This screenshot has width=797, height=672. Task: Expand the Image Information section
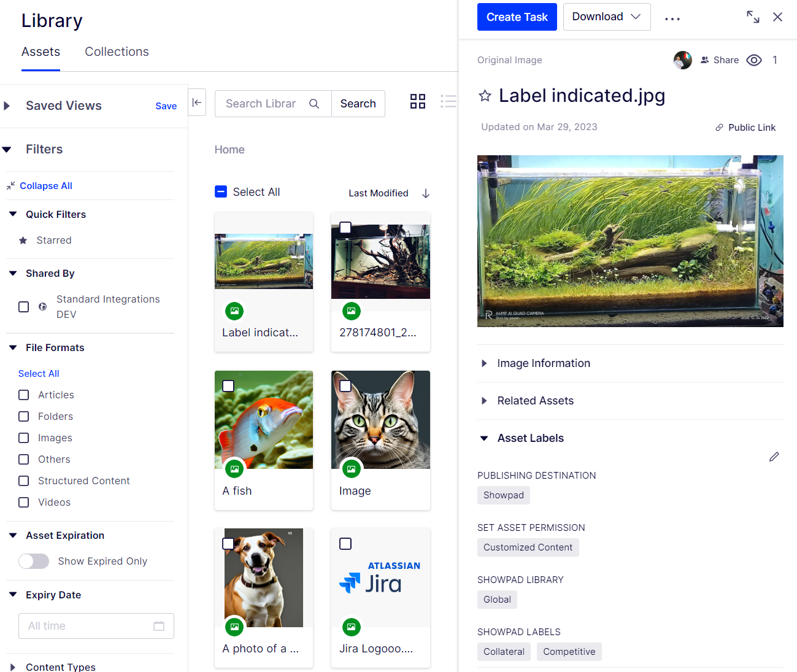(543, 363)
